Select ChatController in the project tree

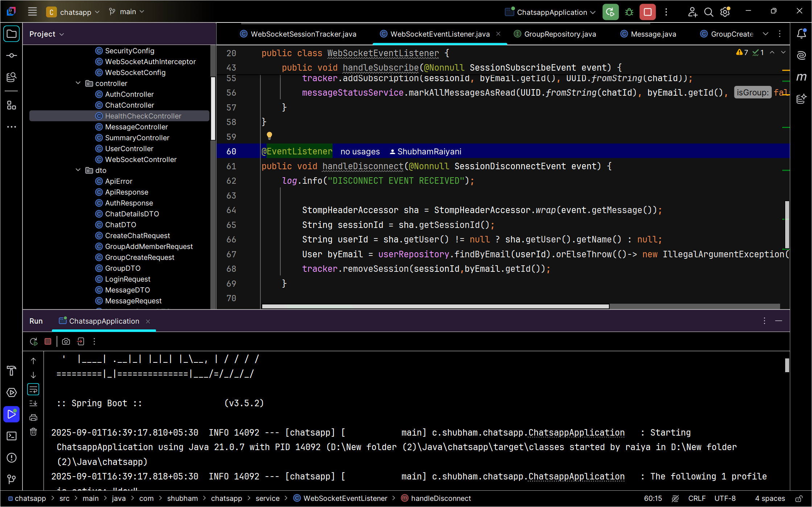coord(124,105)
